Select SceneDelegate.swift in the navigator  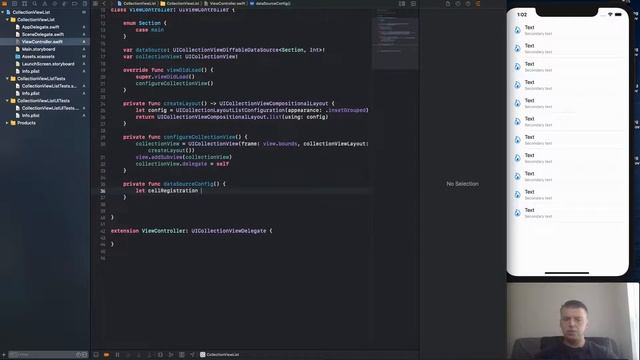click(42, 34)
